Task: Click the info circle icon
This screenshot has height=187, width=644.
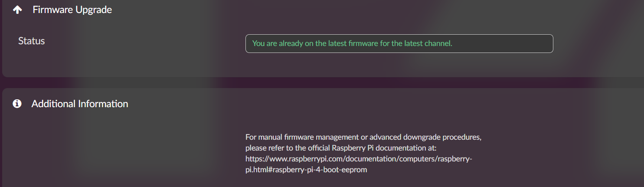Action: 17,104
